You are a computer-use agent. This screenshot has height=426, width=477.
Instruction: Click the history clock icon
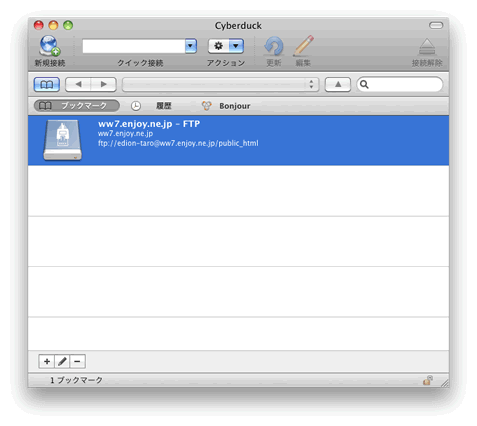pyautogui.click(x=136, y=106)
